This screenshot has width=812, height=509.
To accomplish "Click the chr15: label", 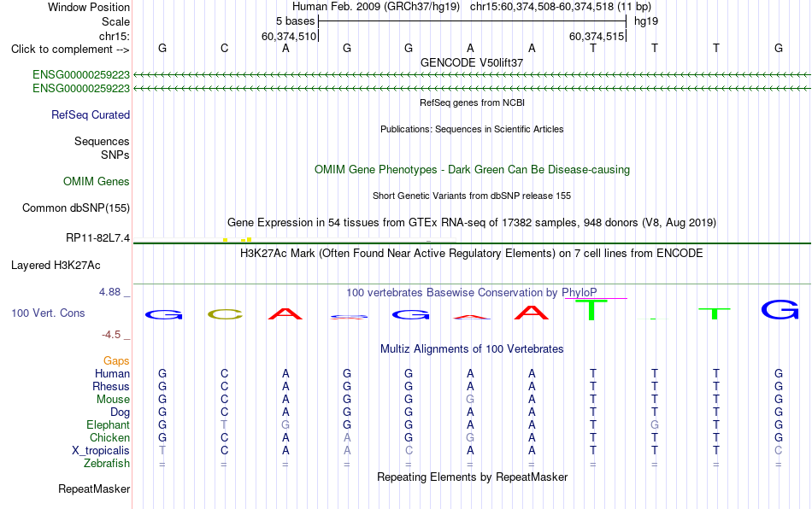I will (x=114, y=36).
